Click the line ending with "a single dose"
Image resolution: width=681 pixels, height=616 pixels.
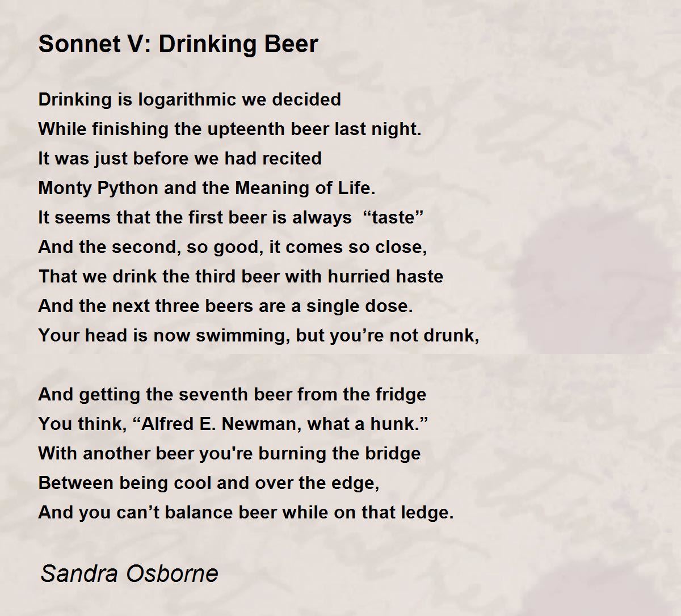[x=225, y=306]
